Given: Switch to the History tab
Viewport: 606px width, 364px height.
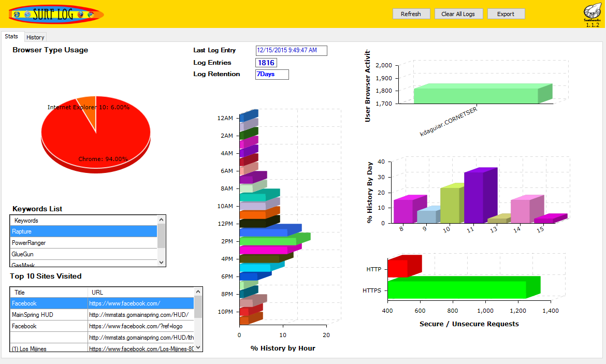Looking at the screenshot, I should click(x=35, y=37).
